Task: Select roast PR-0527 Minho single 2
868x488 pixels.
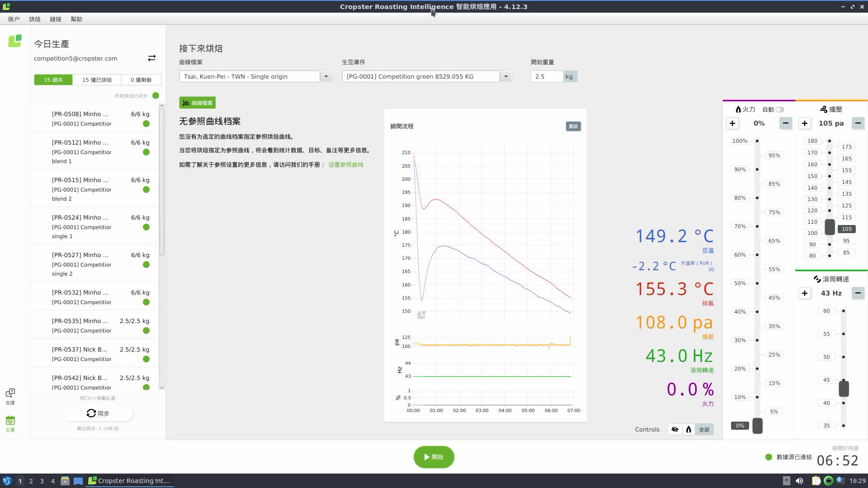Action: 95,264
